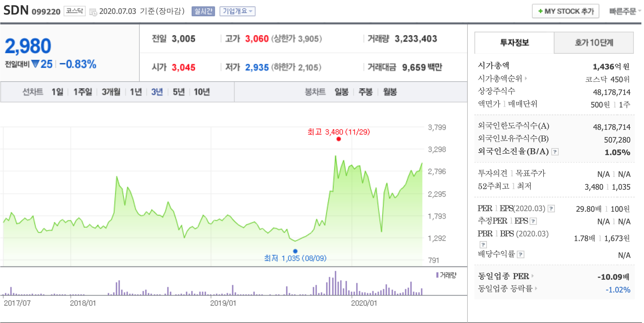Select the 1주일 line chart range

(82, 92)
